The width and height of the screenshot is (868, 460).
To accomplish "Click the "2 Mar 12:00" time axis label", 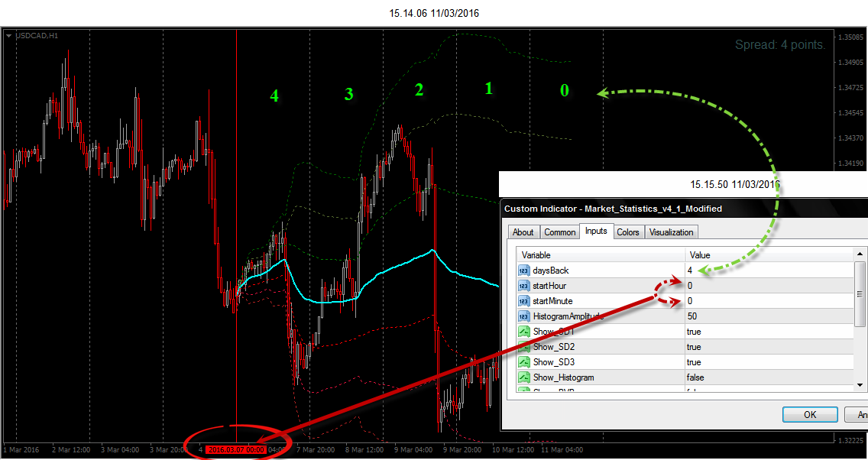I will click(x=71, y=450).
